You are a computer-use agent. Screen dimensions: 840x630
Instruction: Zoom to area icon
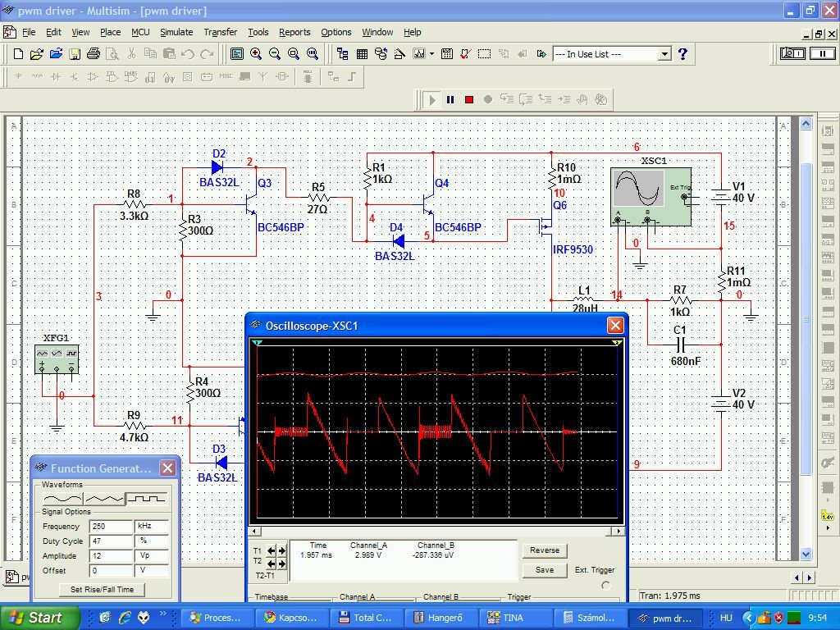pyautogui.click(x=294, y=54)
